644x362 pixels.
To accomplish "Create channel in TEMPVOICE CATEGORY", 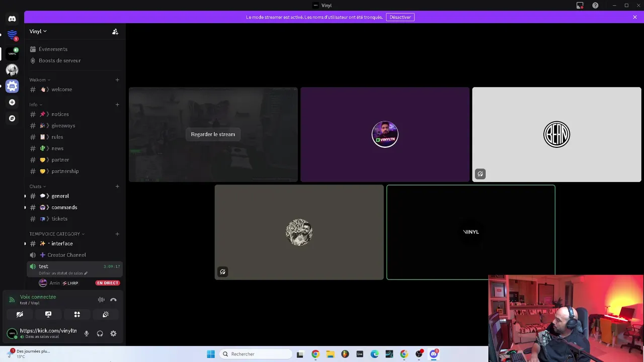I will [x=117, y=234].
